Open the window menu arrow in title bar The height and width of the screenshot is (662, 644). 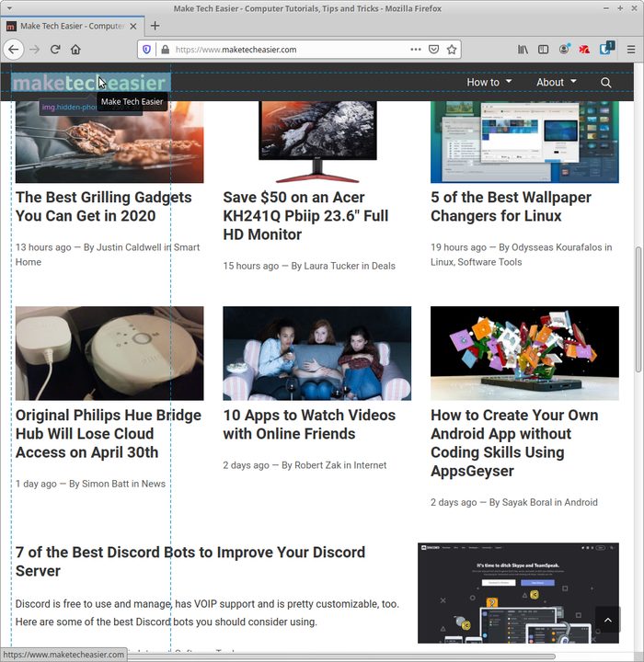[9, 8]
